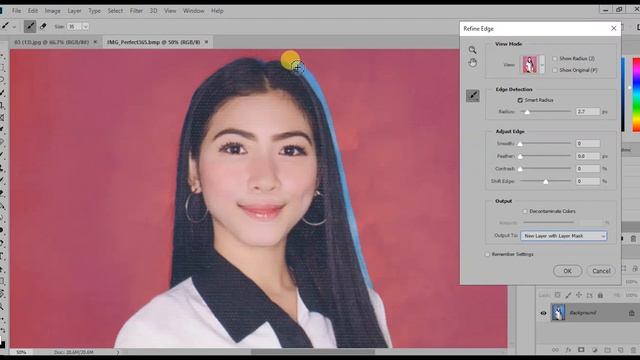
Task: Open the File menu
Action: coord(16,11)
